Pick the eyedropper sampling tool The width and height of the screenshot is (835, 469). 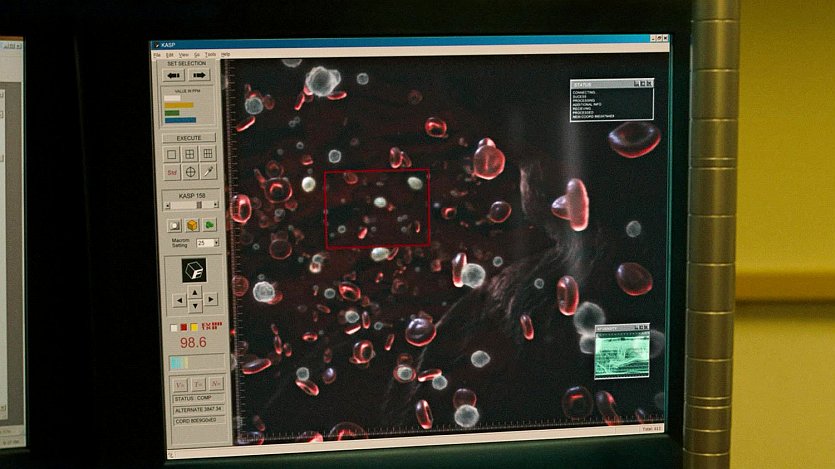(x=208, y=172)
